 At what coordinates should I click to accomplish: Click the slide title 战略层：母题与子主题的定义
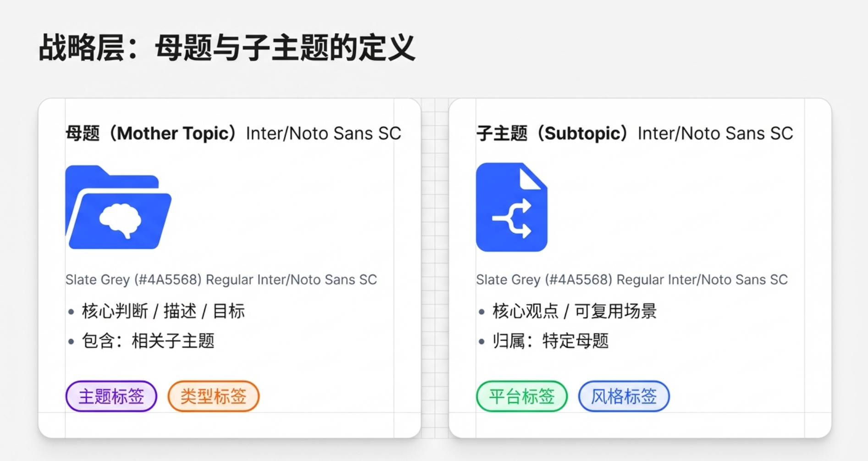(x=227, y=48)
